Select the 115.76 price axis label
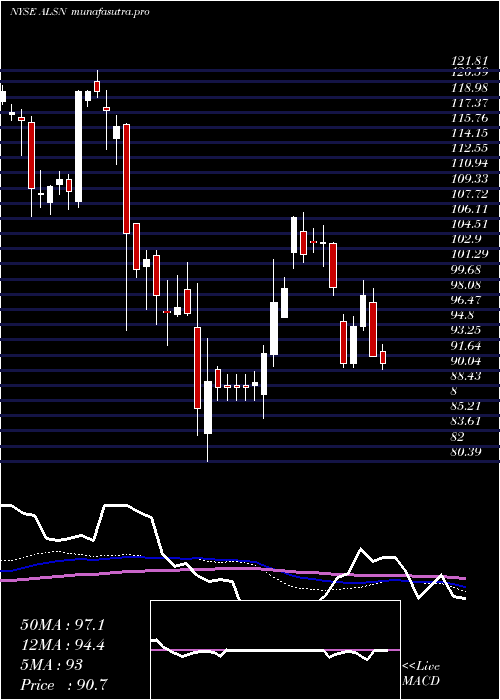 (469, 118)
